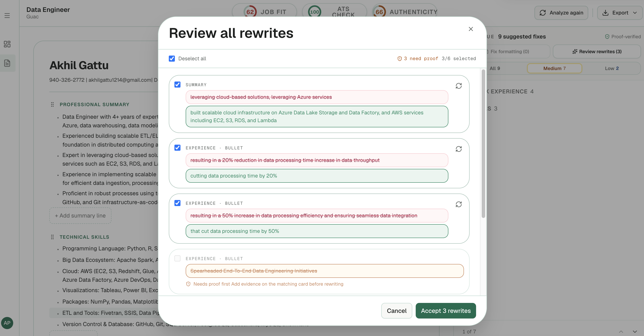Click Analyze again button
Image resolution: width=644 pixels, height=336 pixels.
(561, 13)
